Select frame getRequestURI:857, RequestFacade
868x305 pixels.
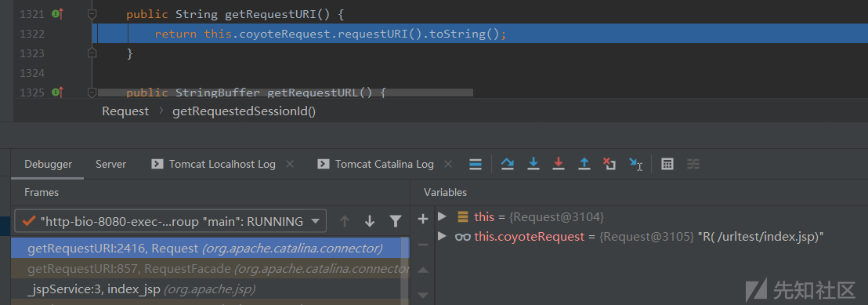coord(210,269)
